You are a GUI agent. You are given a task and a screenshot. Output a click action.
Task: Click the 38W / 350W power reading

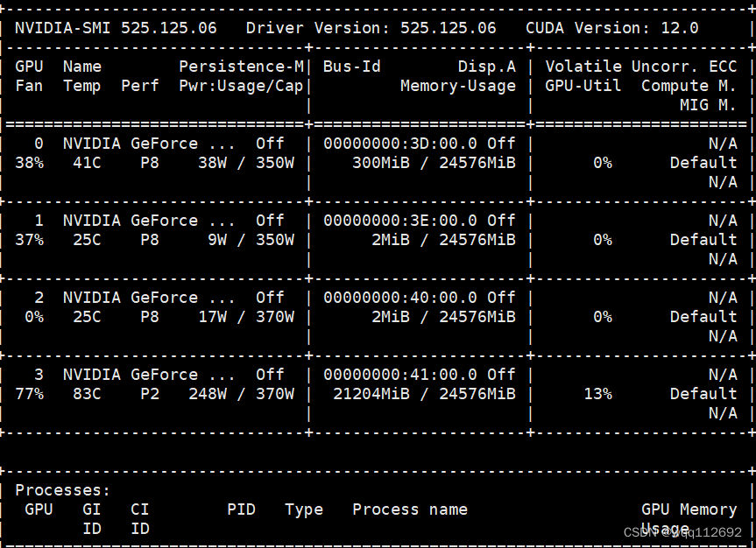[x=246, y=163]
